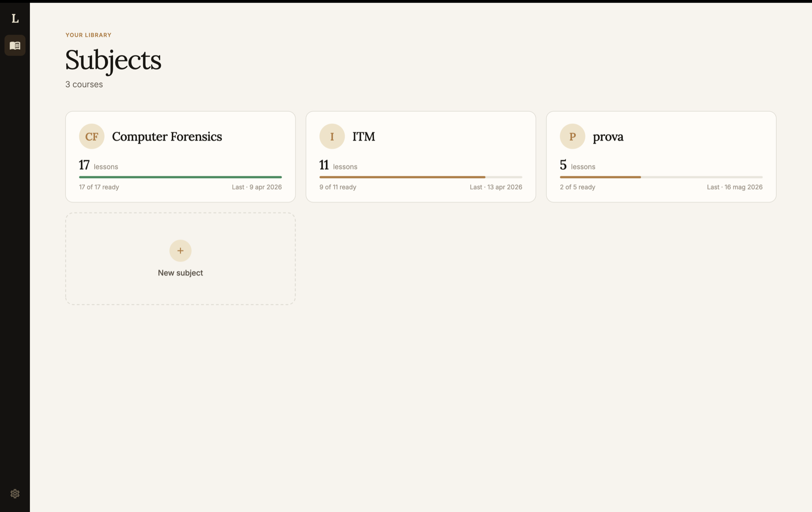This screenshot has height=512, width=812.
Task: Open the library book icon
Action: click(x=15, y=46)
